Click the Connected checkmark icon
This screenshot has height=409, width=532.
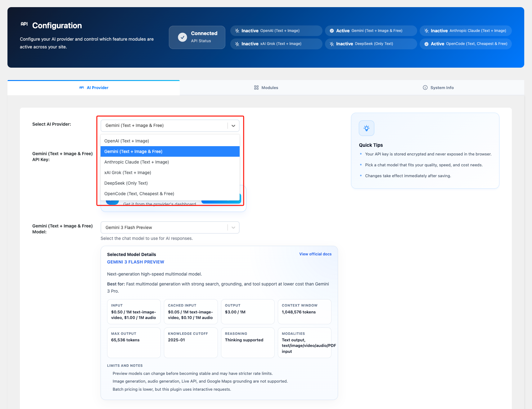point(183,37)
